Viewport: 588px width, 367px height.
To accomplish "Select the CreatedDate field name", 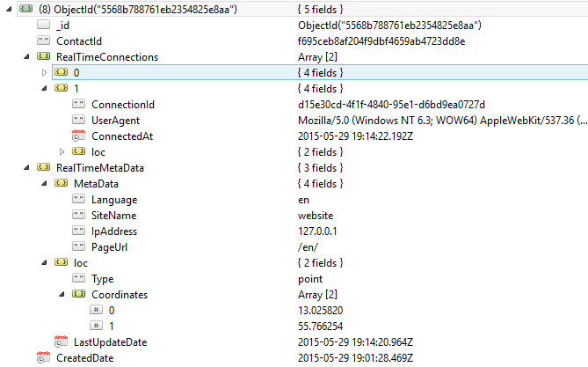I will (85, 358).
